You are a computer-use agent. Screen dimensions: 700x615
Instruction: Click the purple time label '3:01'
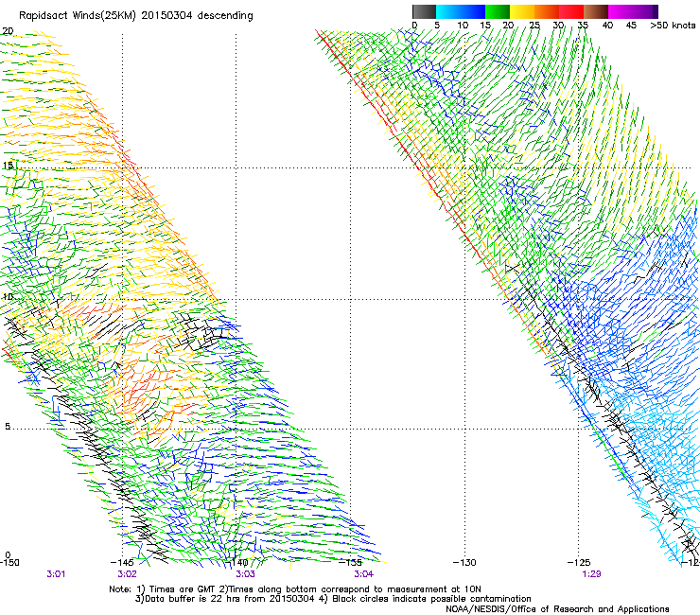click(56, 574)
